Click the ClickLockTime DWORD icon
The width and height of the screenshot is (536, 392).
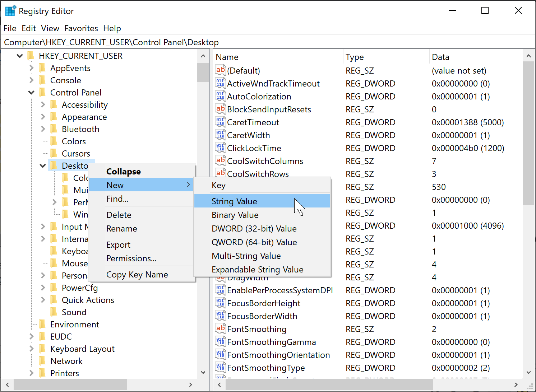tap(221, 148)
